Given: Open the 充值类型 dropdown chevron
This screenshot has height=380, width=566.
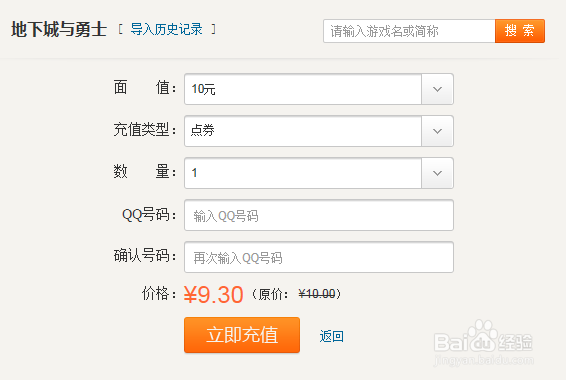Looking at the screenshot, I should (437, 131).
